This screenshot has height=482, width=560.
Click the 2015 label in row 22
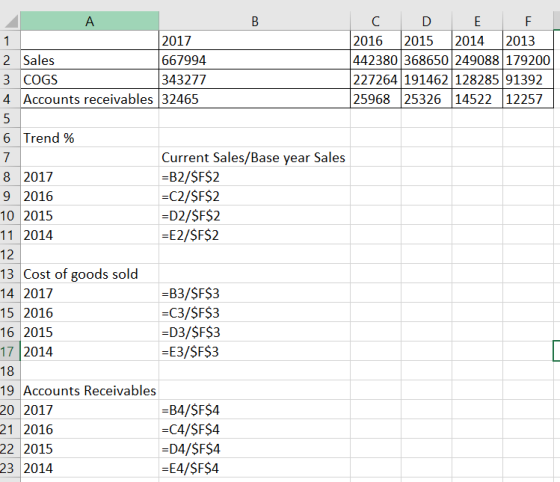pos(90,448)
